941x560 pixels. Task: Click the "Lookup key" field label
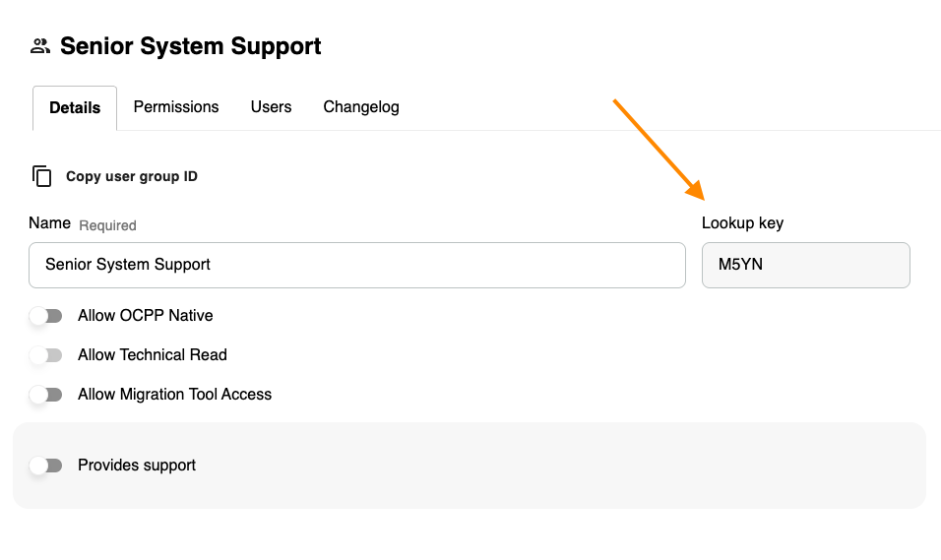[742, 223]
